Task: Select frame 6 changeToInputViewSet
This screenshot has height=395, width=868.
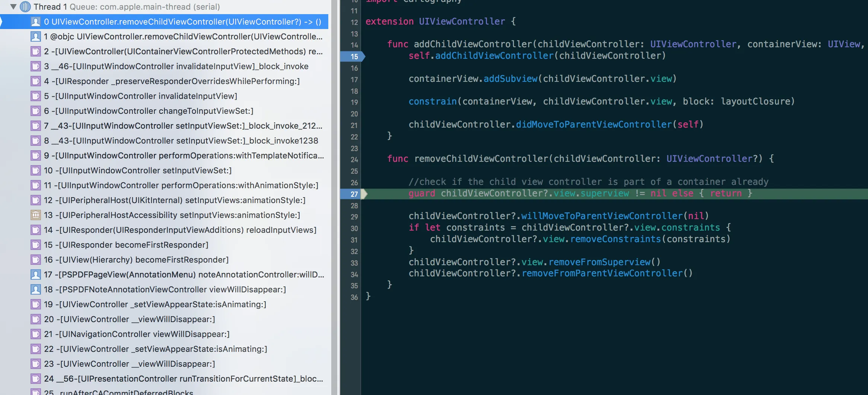Action: pyautogui.click(x=148, y=111)
